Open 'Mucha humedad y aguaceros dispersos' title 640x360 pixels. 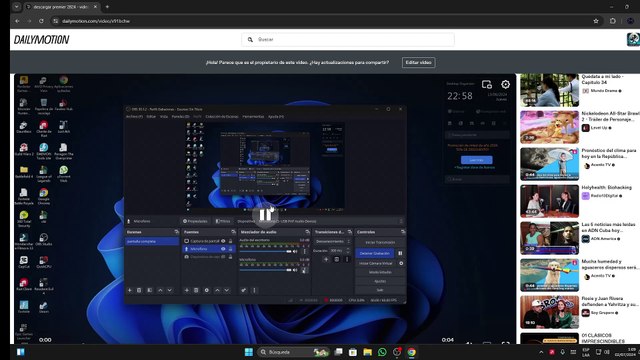[x=610, y=264]
